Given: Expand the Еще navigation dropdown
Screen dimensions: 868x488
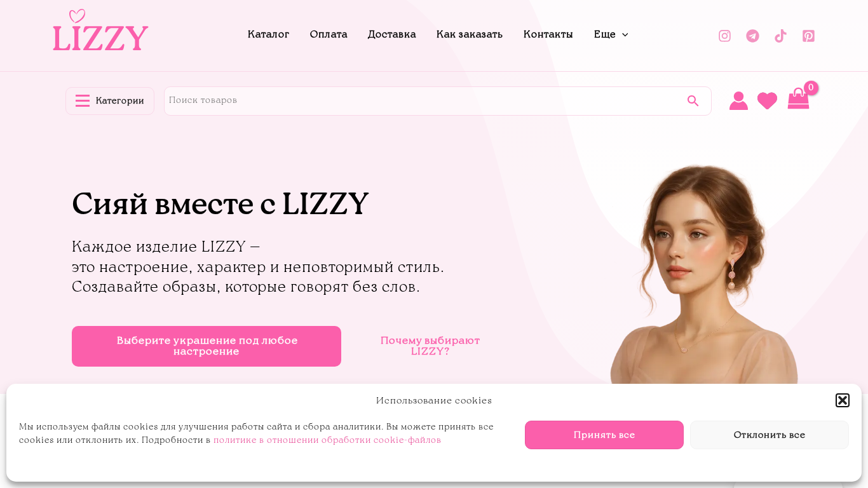Looking at the screenshot, I should 611,34.
